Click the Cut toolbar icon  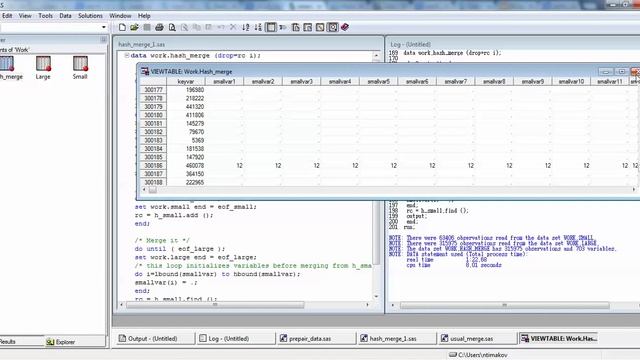(184, 27)
